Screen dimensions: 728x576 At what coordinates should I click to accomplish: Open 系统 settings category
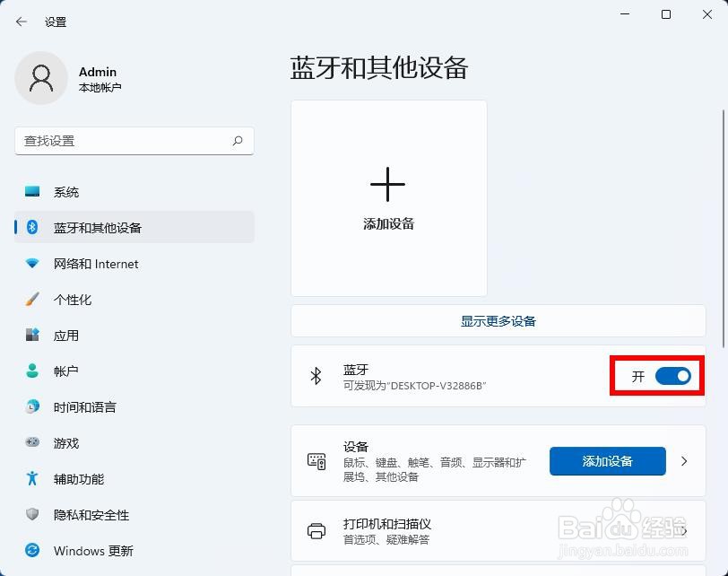coord(134,192)
